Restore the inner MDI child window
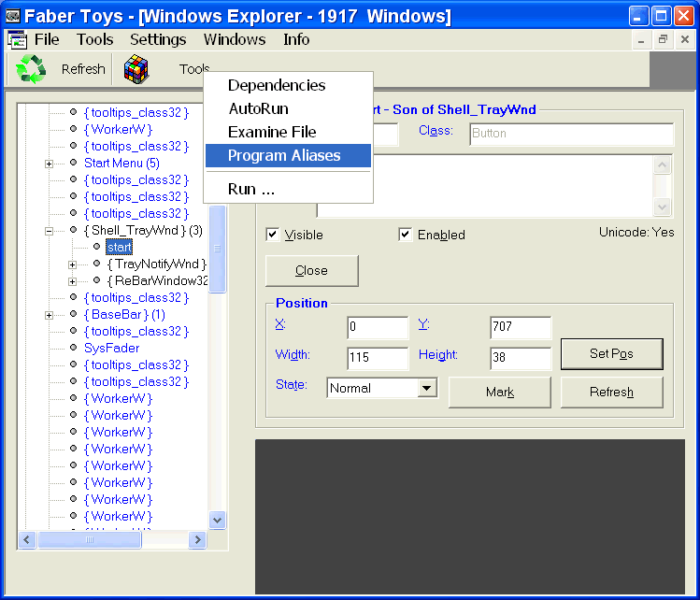 (x=663, y=40)
